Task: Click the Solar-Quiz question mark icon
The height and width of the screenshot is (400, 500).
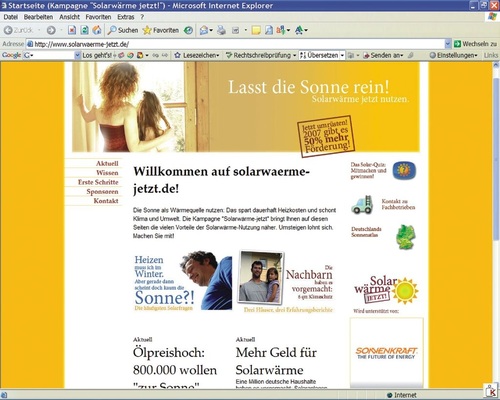Action: [x=404, y=170]
